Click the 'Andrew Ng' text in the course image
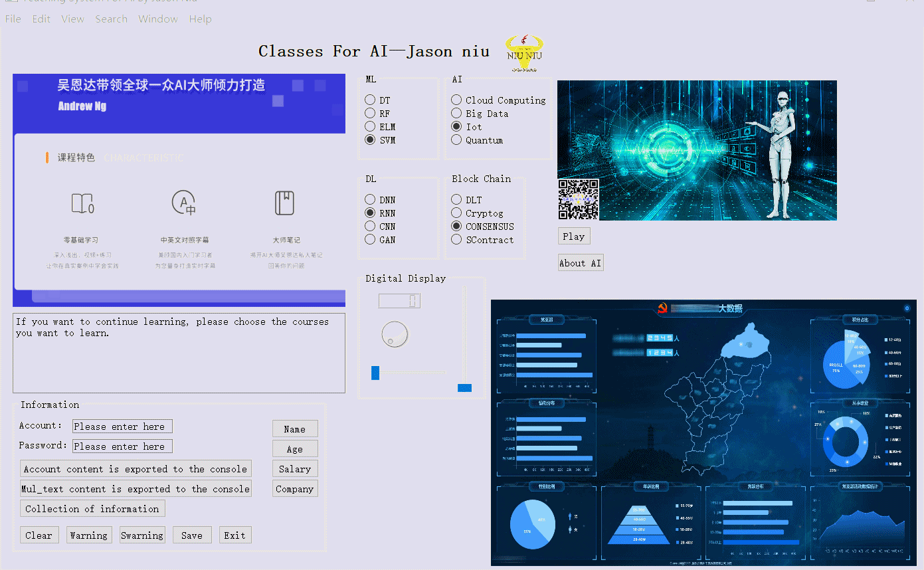This screenshot has height=570, width=924. click(x=82, y=106)
